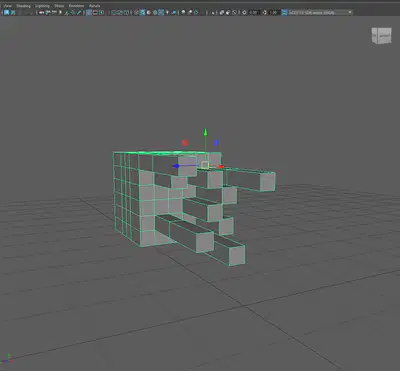The width and height of the screenshot is (400, 371).
Task: Open the ACES view transform dropdown
Action: pyautogui.click(x=320, y=12)
